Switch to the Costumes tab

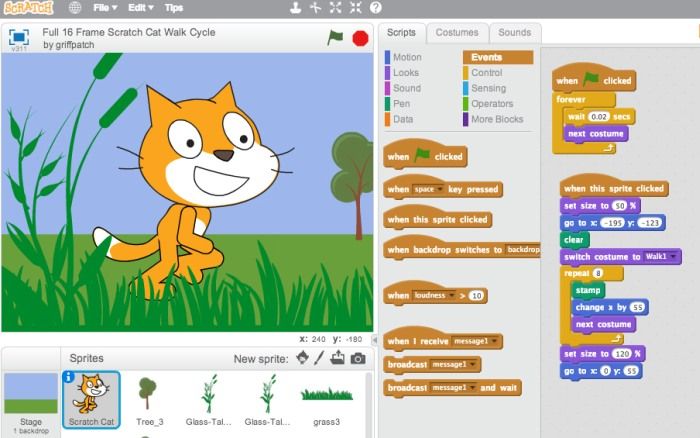pyautogui.click(x=457, y=33)
